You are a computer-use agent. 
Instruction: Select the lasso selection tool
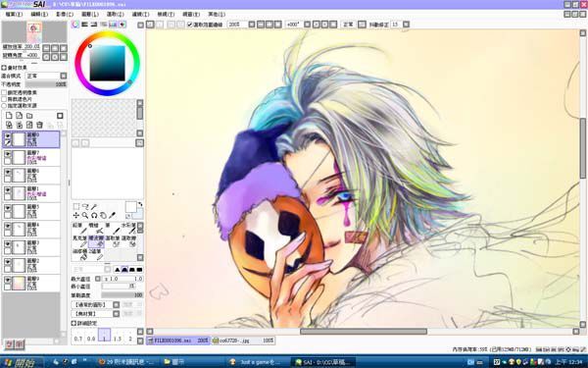point(85,206)
